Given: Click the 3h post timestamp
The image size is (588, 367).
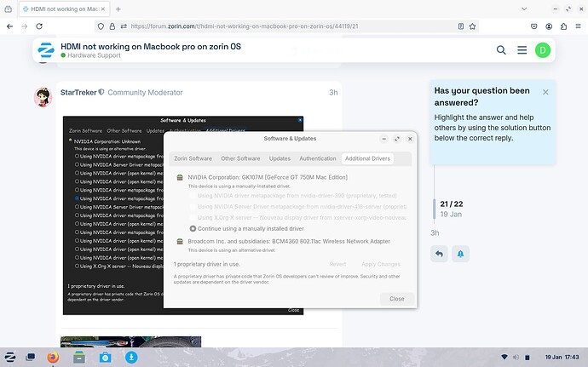Looking at the screenshot, I should [x=333, y=93].
